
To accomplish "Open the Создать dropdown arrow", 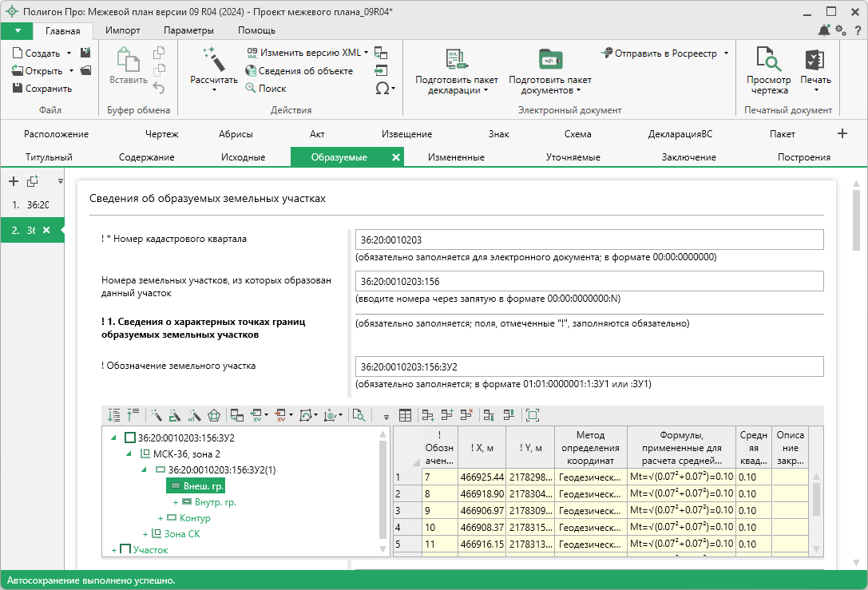I will (x=69, y=53).
